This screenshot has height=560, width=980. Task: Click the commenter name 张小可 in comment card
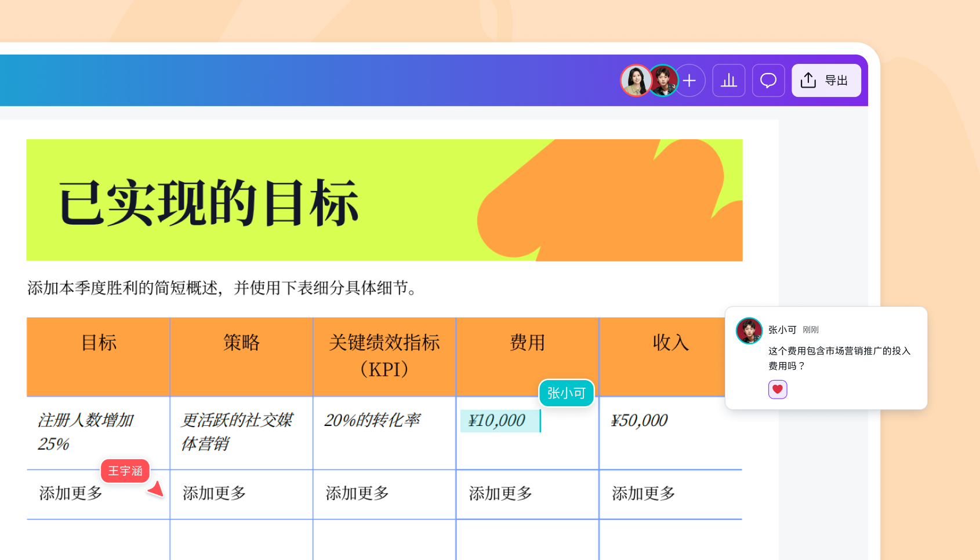click(x=782, y=330)
